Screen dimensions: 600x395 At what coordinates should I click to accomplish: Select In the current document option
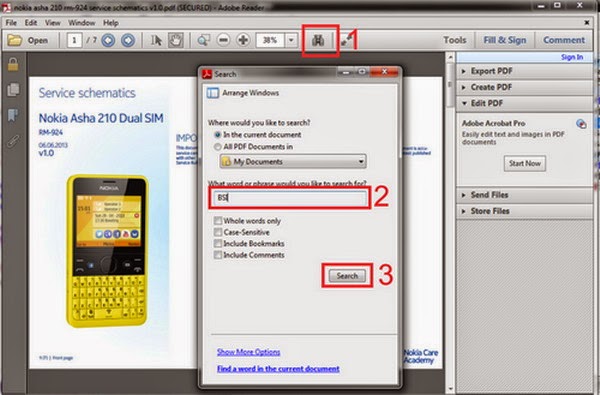218,135
